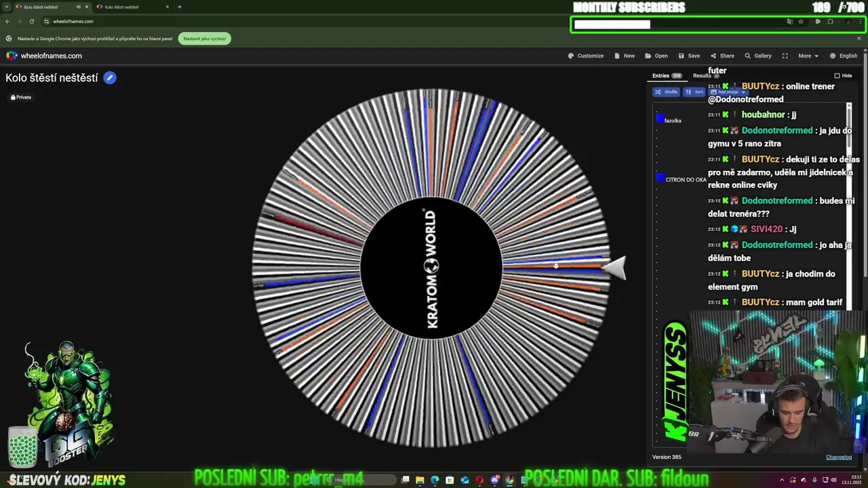Screen dimensions: 868x488
Task: Set Chrome as default with Nastavit jako výchozí
Action: 205,39
